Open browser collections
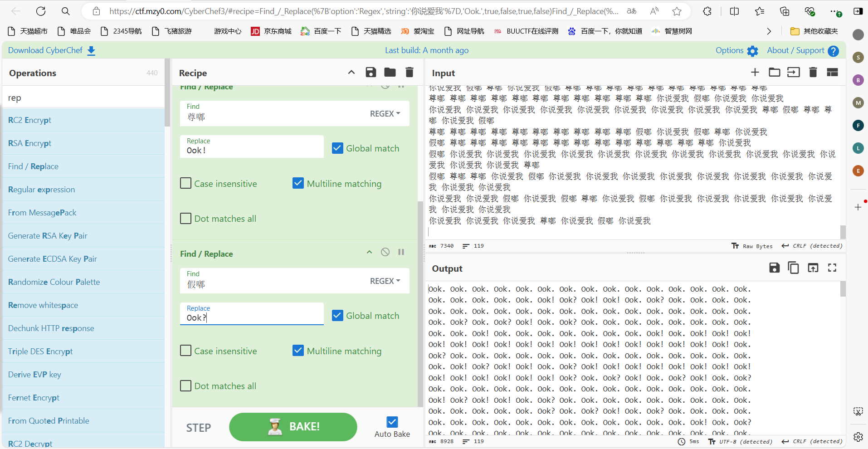The width and height of the screenshot is (868, 449). 785,11
